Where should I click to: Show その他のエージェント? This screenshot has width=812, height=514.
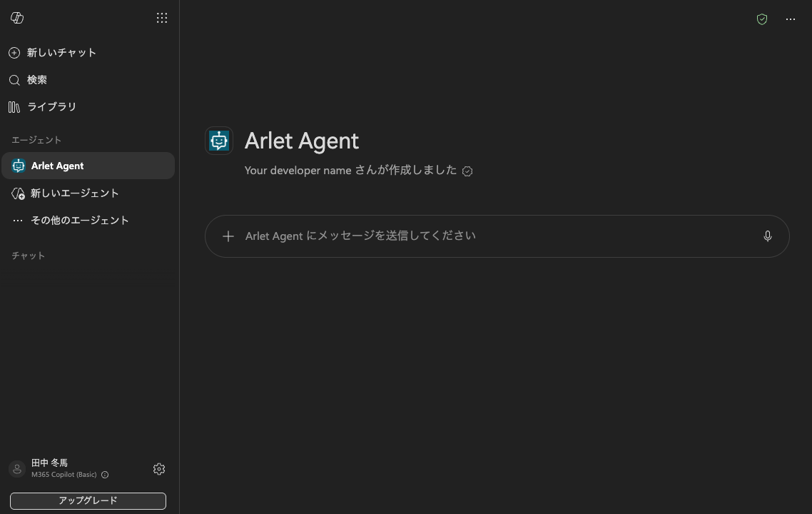[x=71, y=220]
